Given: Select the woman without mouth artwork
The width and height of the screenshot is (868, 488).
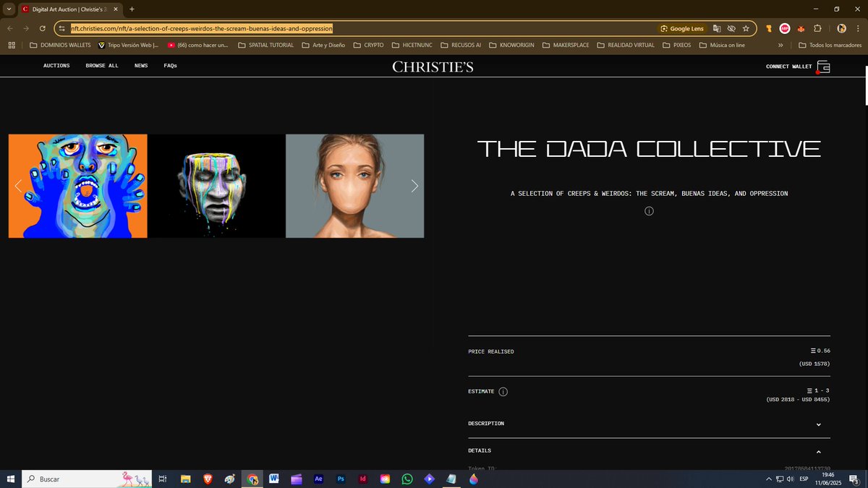Looking at the screenshot, I should click(355, 186).
